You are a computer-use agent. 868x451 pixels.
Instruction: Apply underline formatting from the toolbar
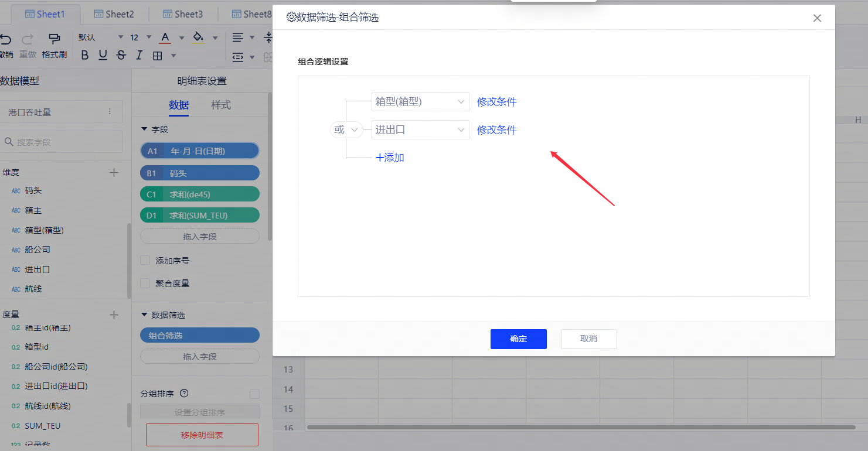coord(103,56)
